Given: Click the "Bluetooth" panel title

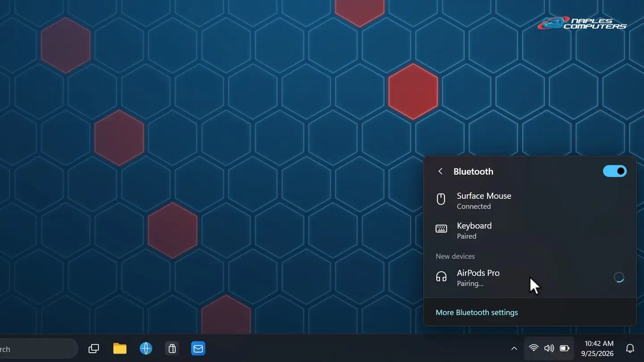Looking at the screenshot, I should 473,172.
